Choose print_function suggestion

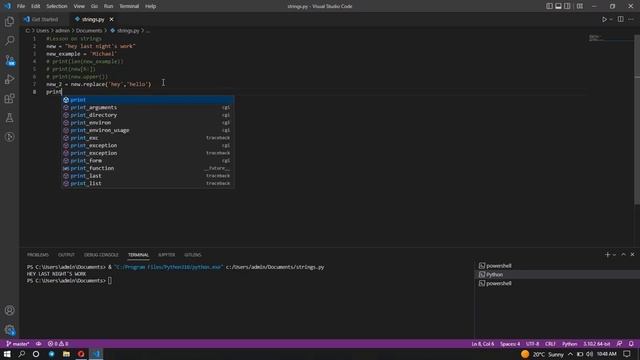click(x=148, y=168)
